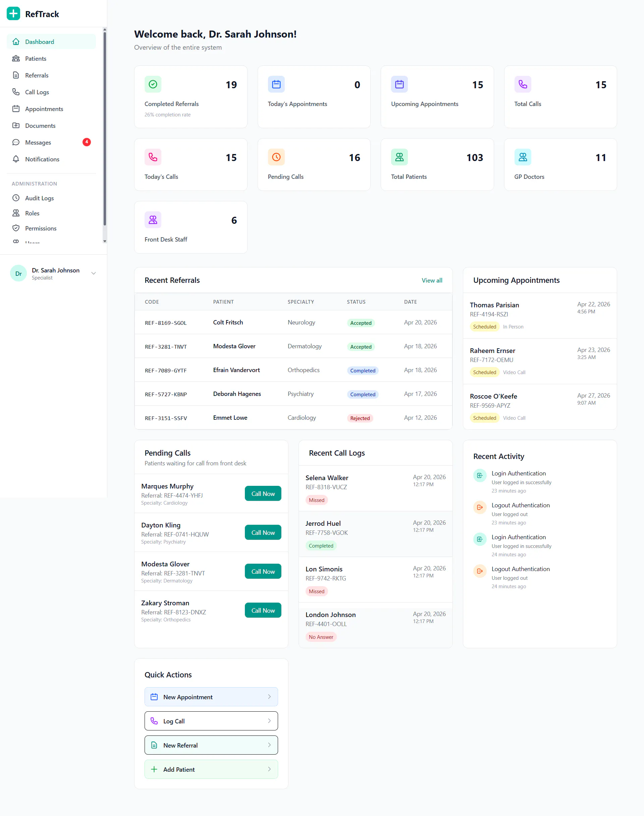The width and height of the screenshot is (644, 816).
Task: Click the London Johnson No Answer badge
Action: click(321, 637)
